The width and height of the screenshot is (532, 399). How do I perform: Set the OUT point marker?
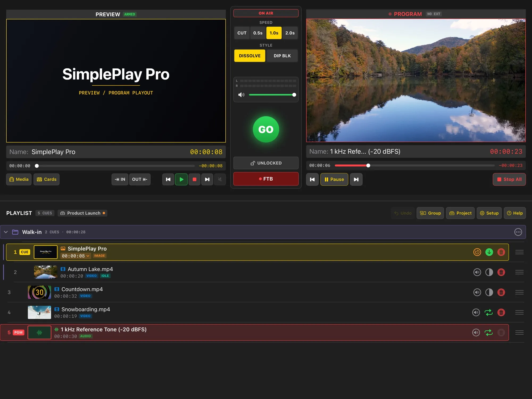[x=140, y=179]
